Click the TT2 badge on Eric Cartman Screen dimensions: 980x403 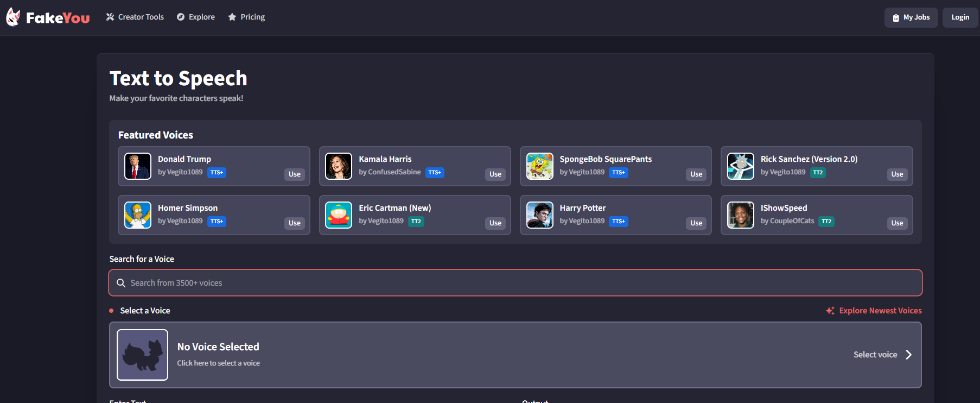coord(416,222)
